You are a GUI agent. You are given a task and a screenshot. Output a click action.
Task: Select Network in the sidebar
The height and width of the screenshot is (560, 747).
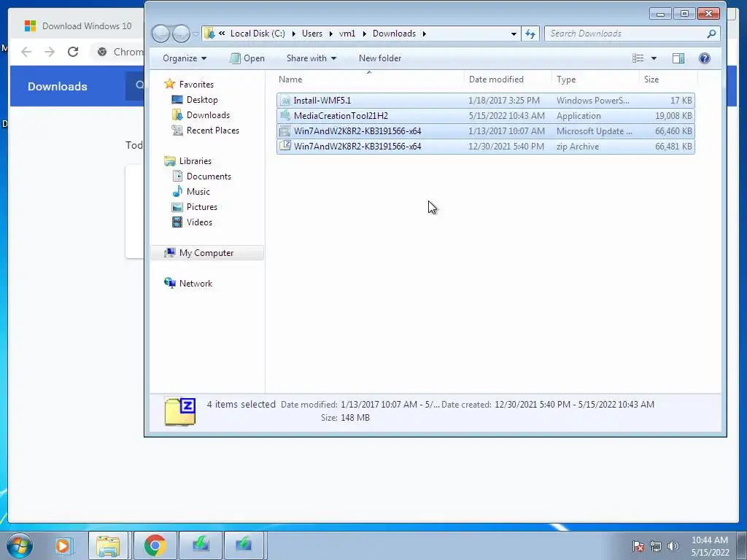pos(196,284)
